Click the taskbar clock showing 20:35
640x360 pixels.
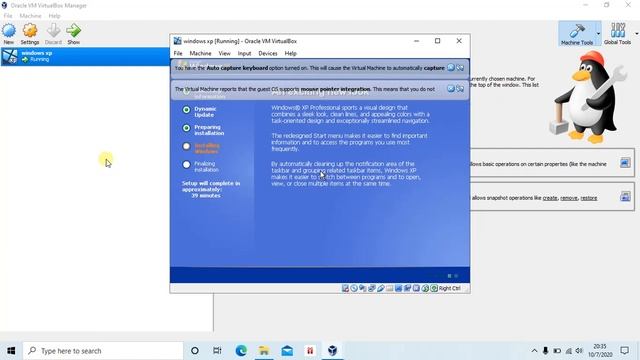click(600, 351)
